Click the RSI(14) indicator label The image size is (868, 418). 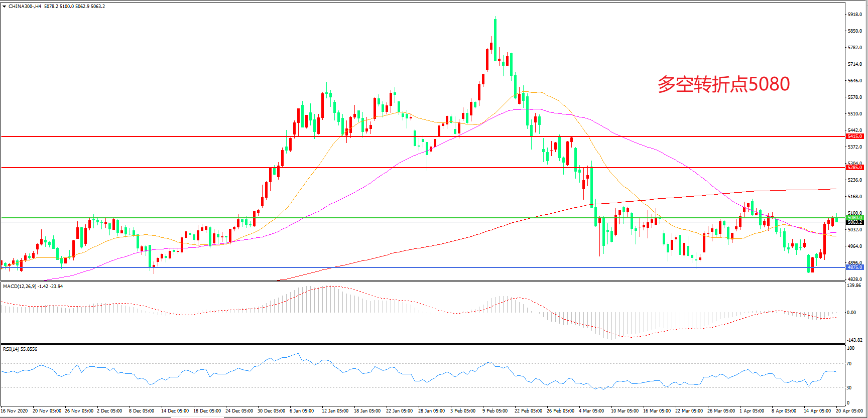[13, 349]
